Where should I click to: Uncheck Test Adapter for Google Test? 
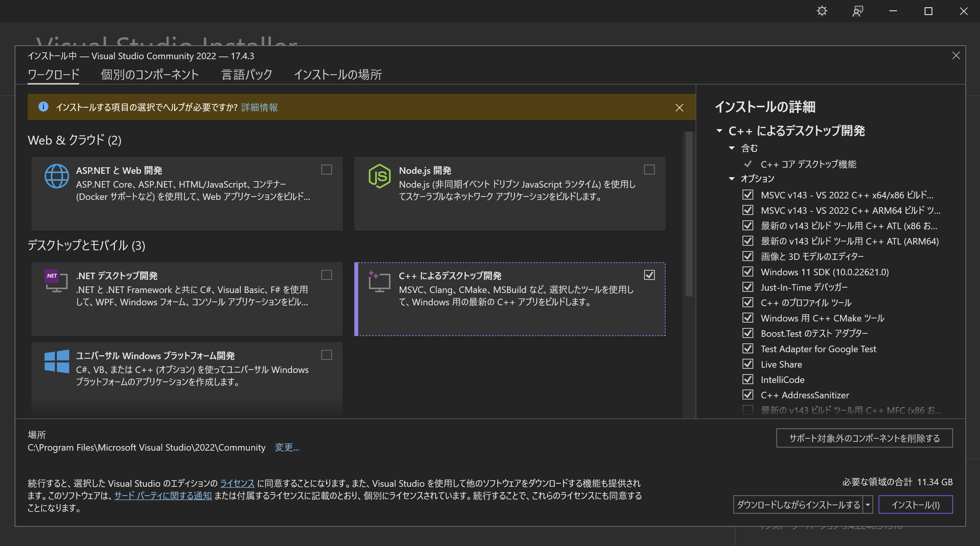pos(747,348)
